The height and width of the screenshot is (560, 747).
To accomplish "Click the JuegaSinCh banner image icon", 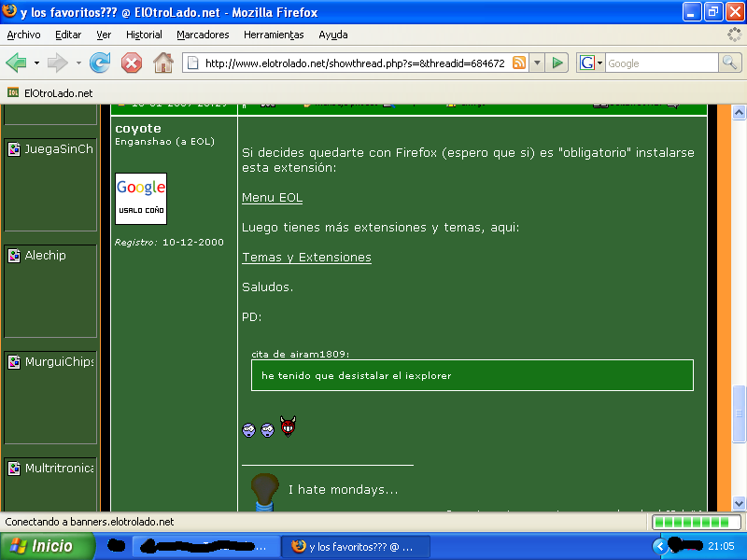I will (x=14, y=149).
